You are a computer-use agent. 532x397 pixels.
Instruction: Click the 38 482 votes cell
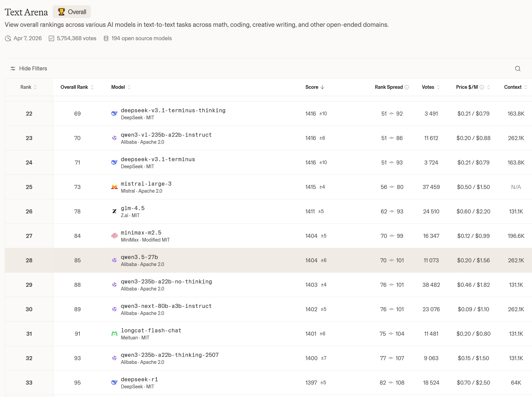click(x=431, y=285)
